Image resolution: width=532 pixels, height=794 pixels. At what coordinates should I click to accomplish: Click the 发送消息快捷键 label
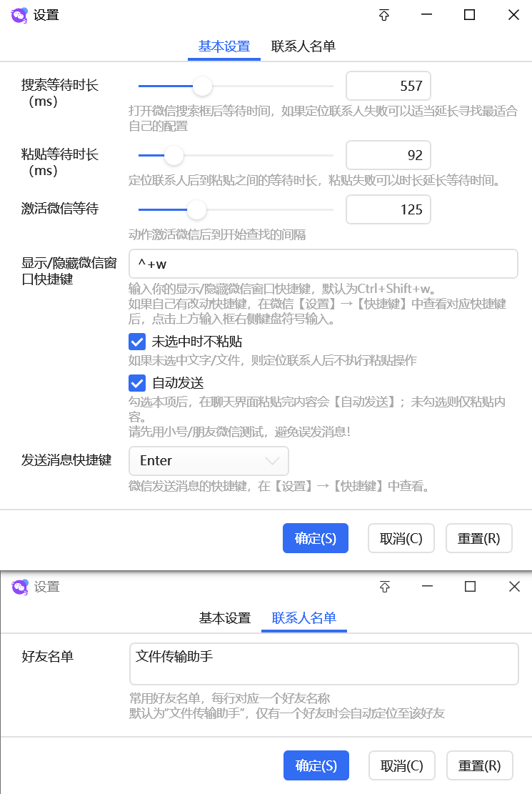66,460
